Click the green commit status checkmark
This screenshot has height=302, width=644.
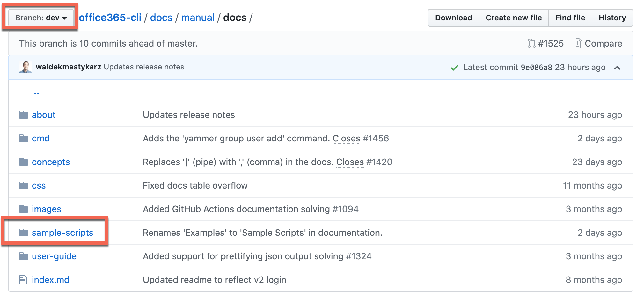tap(454, 68)
